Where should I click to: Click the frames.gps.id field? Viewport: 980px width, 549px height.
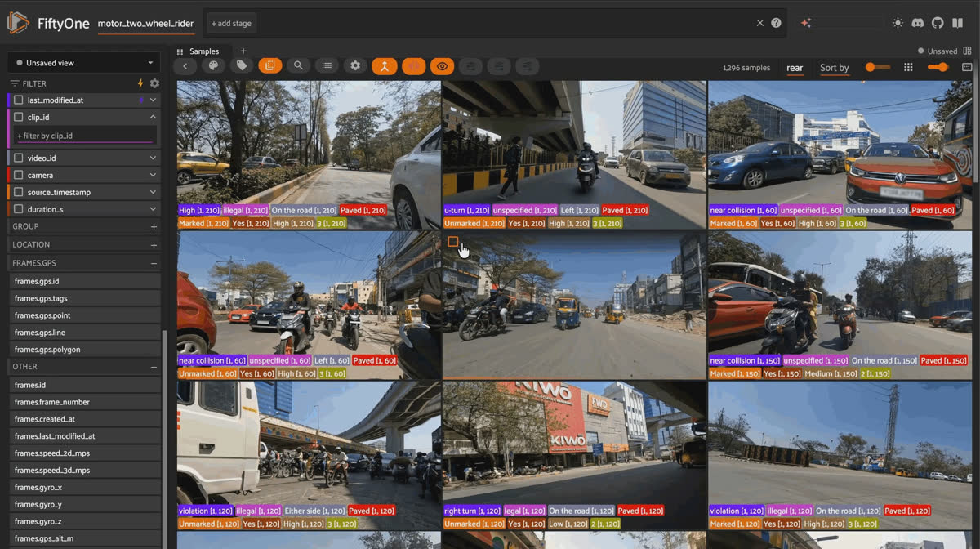[x=86, y=281]
